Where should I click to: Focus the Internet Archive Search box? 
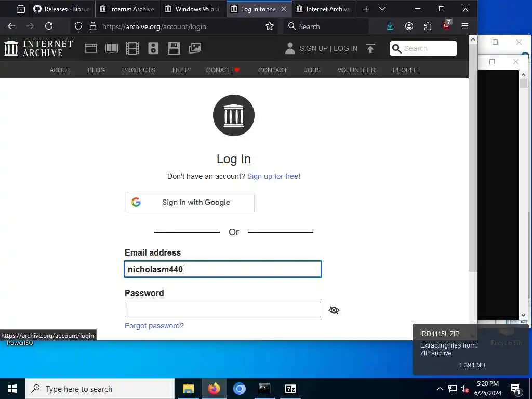point(423,48)
